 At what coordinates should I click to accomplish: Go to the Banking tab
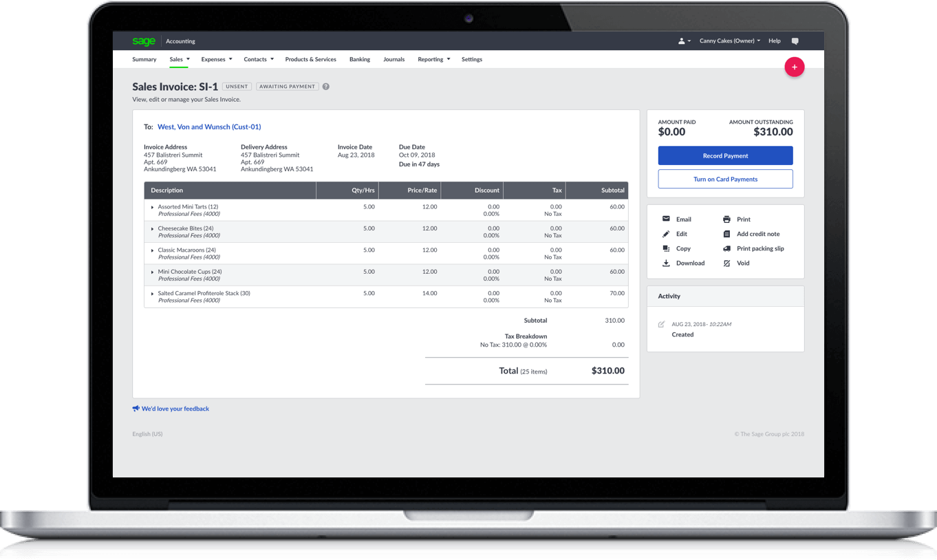pos(359,59)
